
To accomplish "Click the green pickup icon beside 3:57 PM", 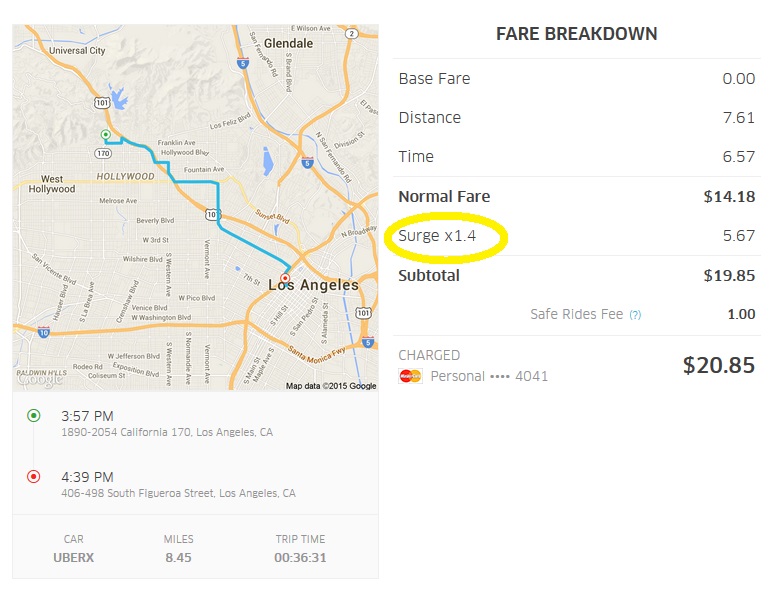I will [x=33, y=415].
